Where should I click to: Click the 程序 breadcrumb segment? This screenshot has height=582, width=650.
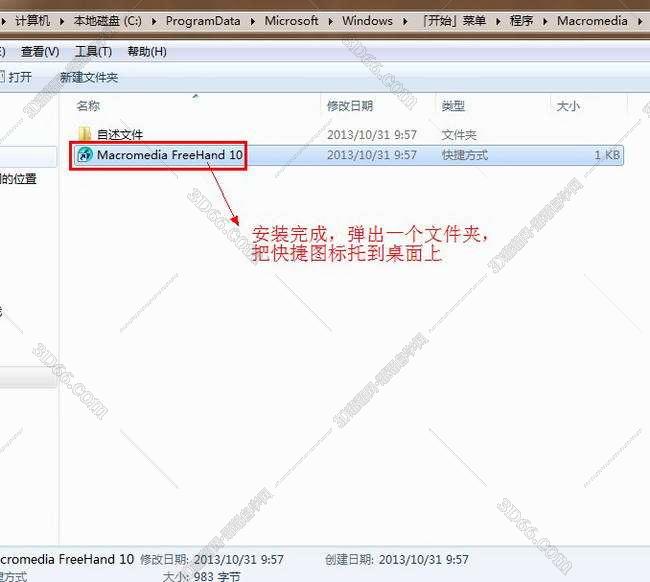tap(521, 21)
